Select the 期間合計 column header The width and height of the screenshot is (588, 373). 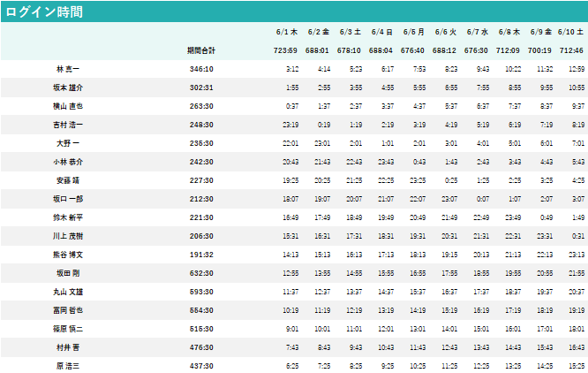coord(201,50)
